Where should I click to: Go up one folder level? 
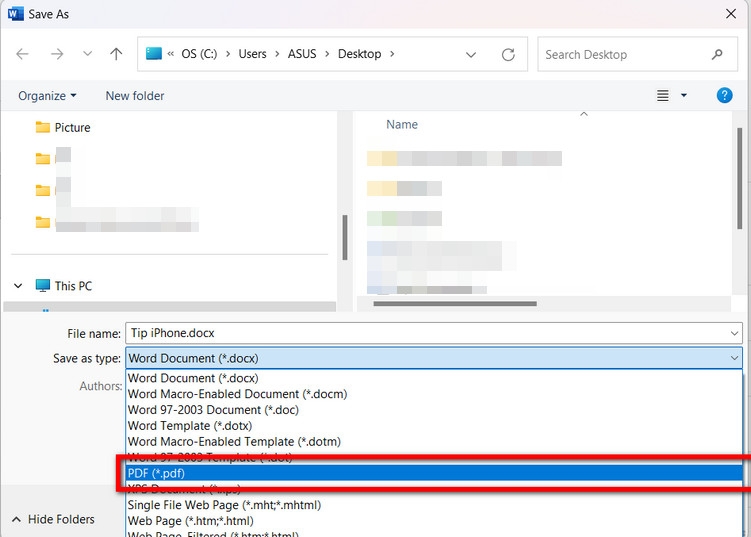click(x=116, y=54)
